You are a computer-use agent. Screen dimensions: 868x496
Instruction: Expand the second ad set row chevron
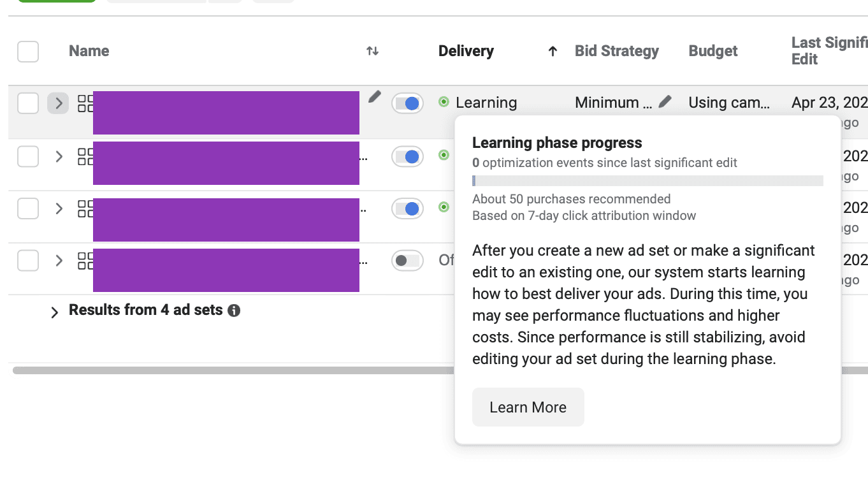59,156
